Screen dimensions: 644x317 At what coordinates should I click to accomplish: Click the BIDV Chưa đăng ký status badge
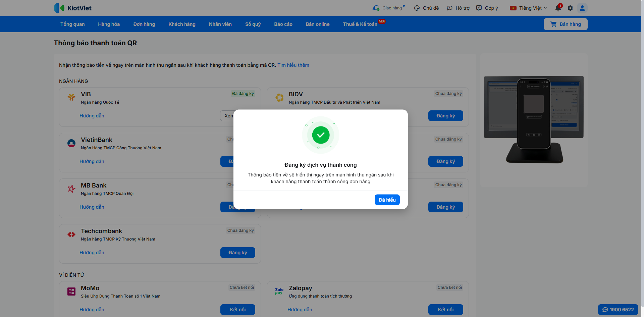[x=448, y=94]
